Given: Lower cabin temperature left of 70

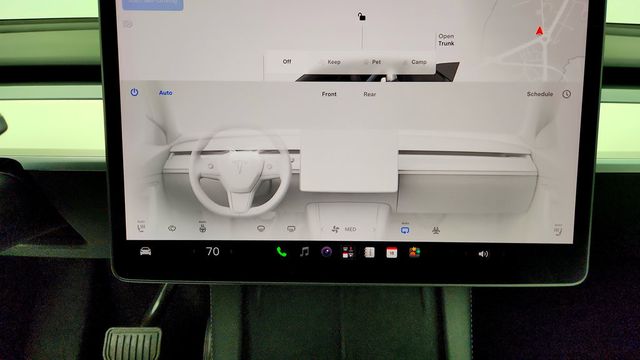Looking at the screenshot, I should (x=194, y=251).
